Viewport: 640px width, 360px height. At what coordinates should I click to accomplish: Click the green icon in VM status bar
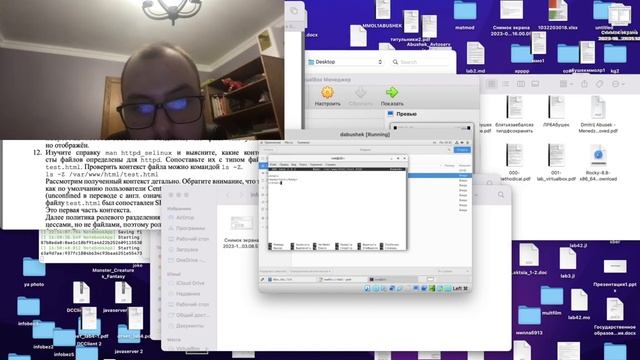[432, 288]
